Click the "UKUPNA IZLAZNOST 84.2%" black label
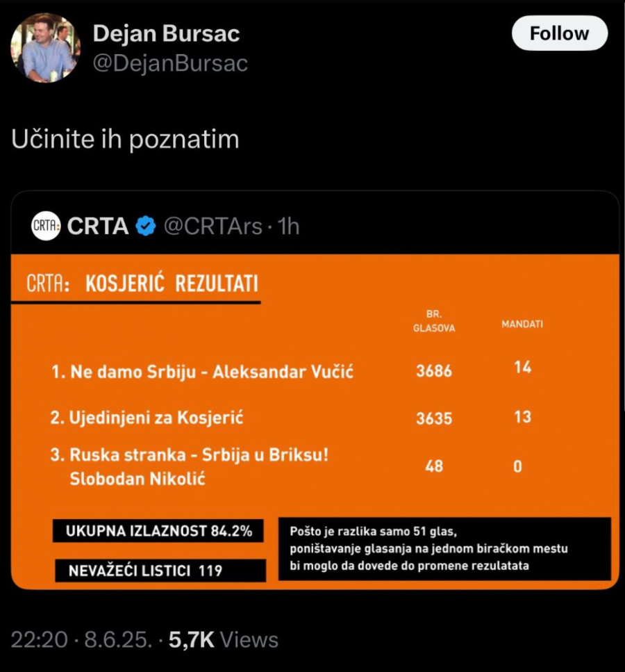The width and height of the screenshot is (625, 672). (159, 532)
